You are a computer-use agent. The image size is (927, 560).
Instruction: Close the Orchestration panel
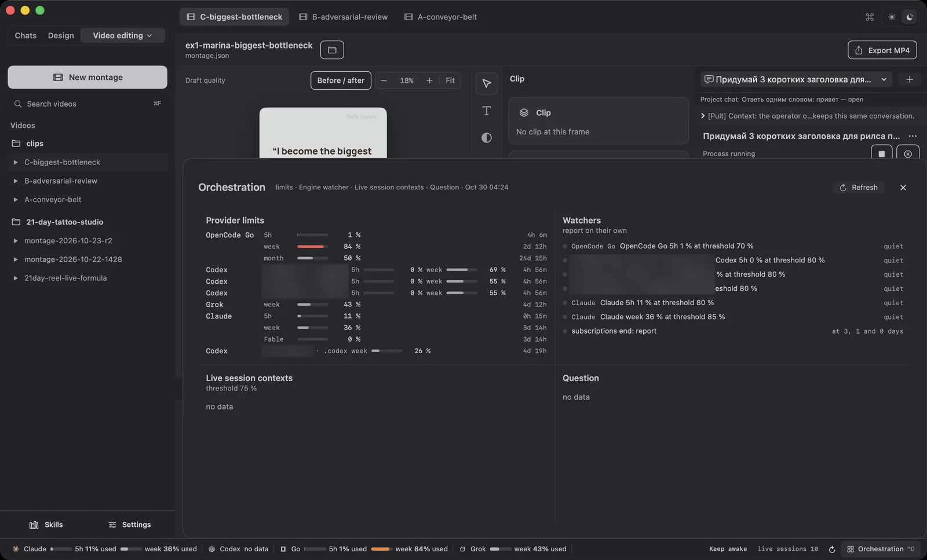click(903, 188)
